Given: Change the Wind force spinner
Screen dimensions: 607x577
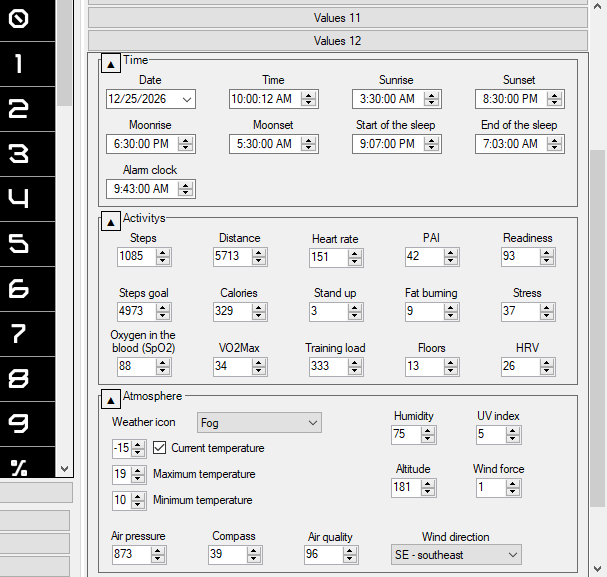Looking at the screenshot, I should pos(513,488).
